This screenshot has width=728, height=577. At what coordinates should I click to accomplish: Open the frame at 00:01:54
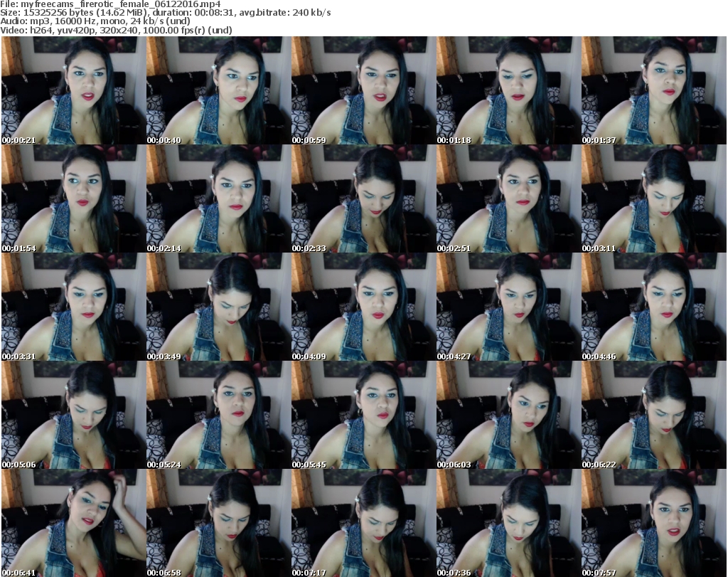(73, 198)
